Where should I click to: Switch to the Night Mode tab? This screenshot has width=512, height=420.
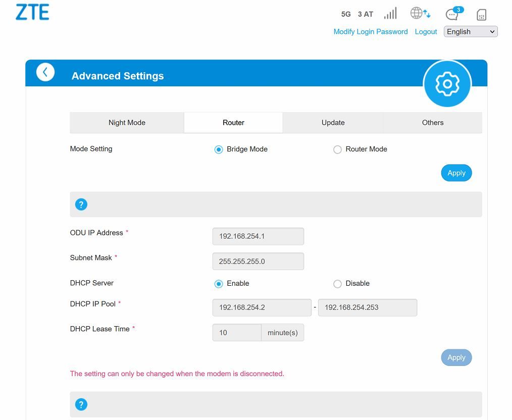127,122
